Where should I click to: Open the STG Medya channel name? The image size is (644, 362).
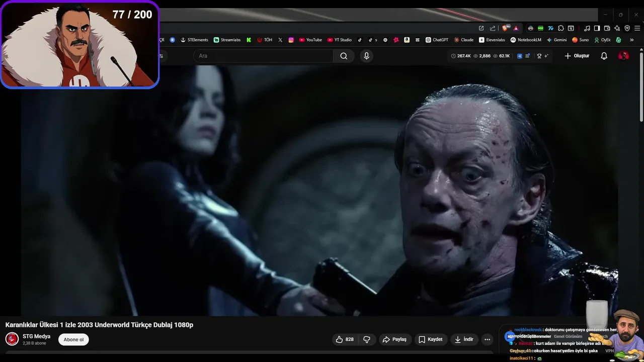[x=36, y=336]
